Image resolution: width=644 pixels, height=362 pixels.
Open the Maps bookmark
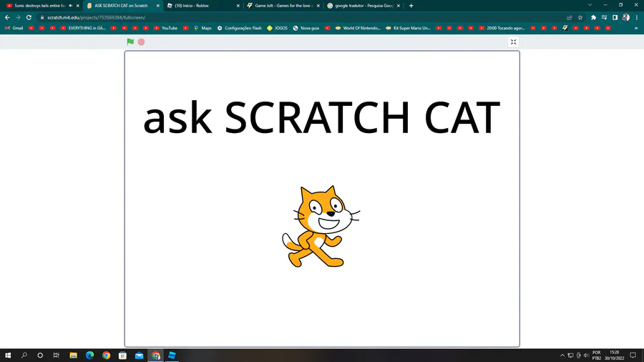pyautogui.click(x=203, y=29)
